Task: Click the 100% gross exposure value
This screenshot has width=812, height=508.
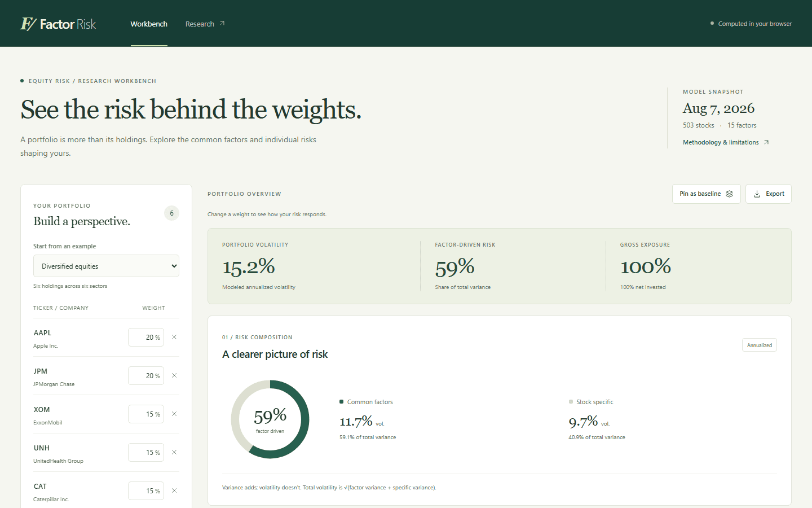Action: point(646,266)
